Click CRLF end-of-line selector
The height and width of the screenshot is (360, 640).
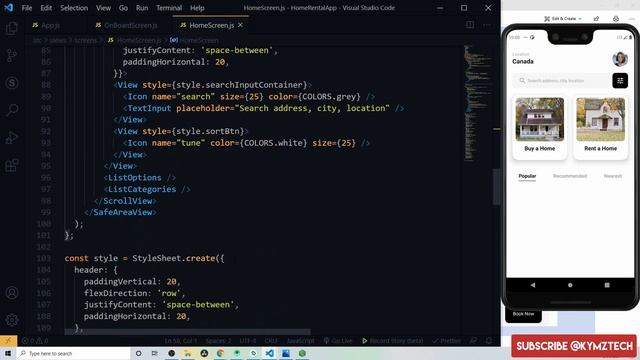coord(271,340)
